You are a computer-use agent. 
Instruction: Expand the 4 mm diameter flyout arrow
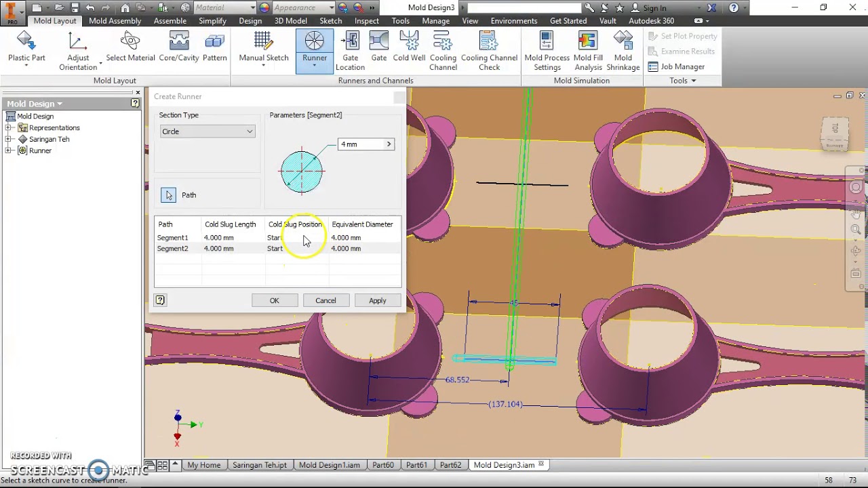click(389, 144)
